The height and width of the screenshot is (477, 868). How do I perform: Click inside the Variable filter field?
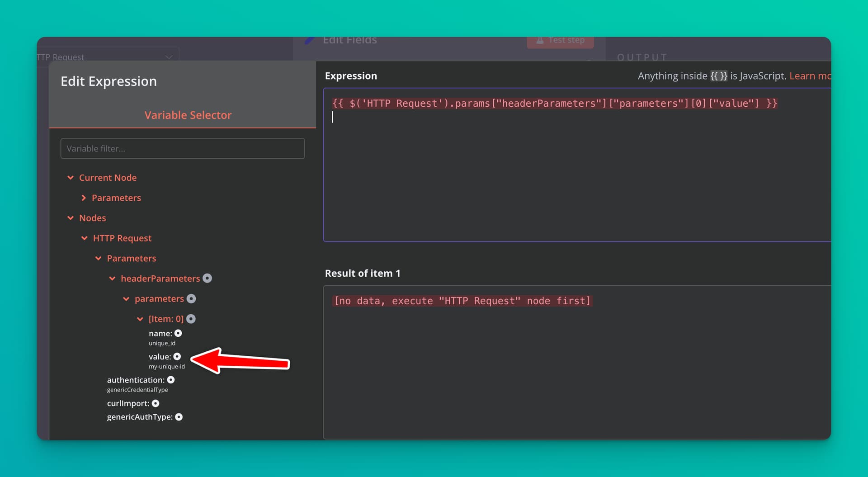point(182,149)
